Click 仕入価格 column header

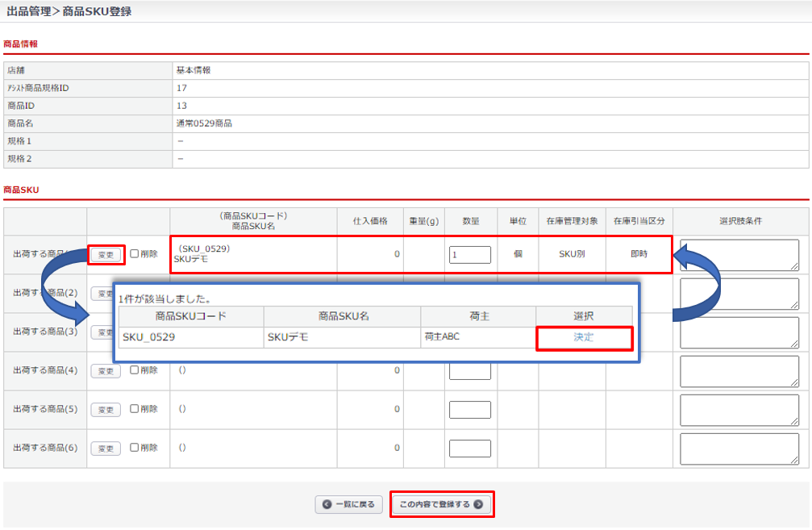[x=370, y=221]
